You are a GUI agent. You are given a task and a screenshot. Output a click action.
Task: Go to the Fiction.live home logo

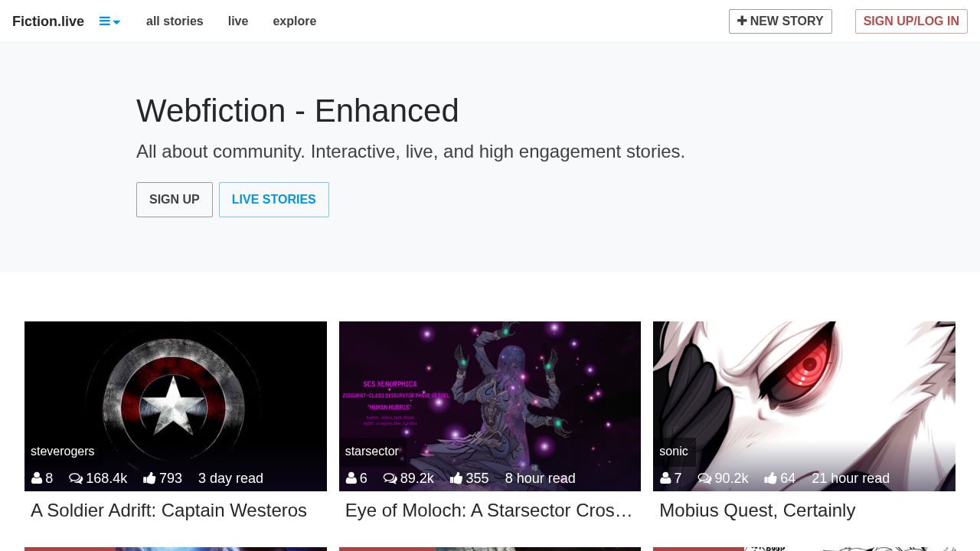[48, 21]
